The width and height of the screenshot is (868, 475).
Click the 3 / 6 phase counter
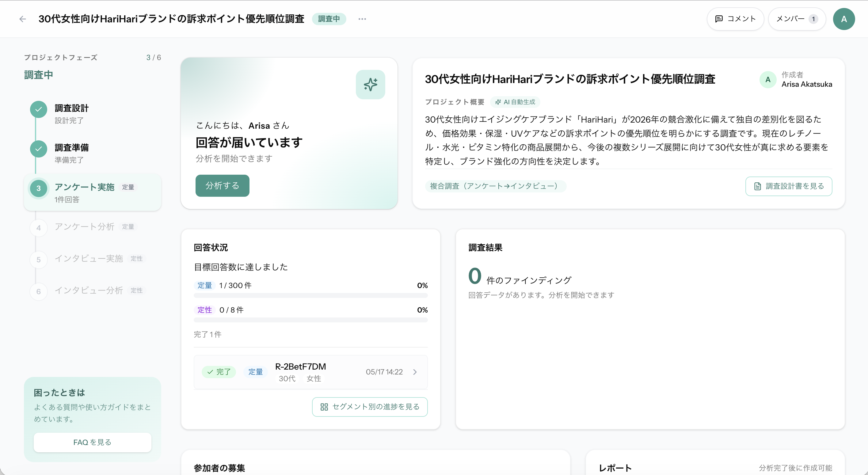(x=154, y=58)
